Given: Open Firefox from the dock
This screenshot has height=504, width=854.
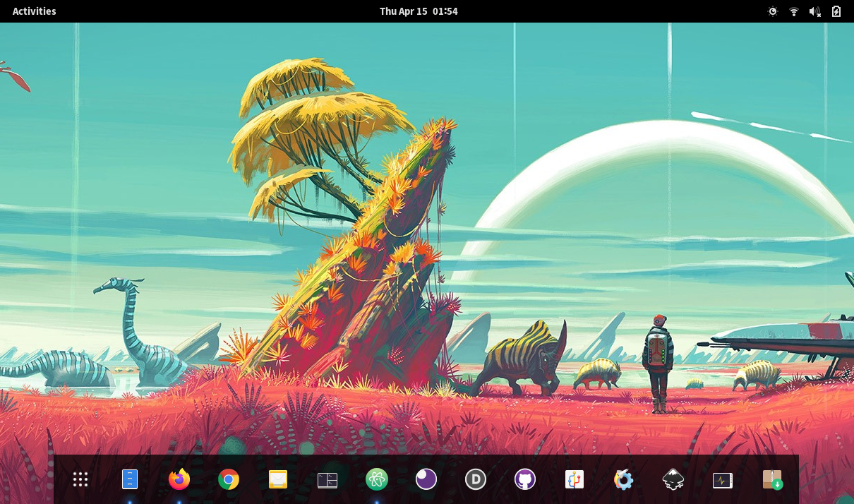Looking at the screenshot, I should tap(179, 480).
